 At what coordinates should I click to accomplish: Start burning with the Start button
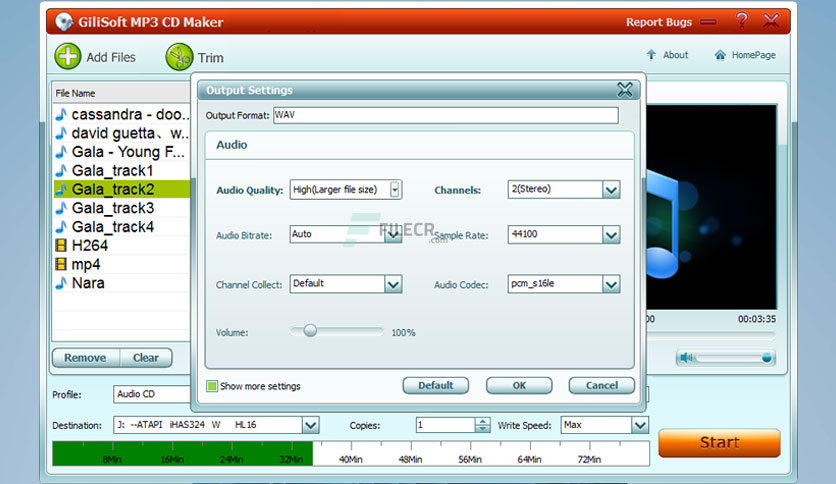click(x=719, y=442)
